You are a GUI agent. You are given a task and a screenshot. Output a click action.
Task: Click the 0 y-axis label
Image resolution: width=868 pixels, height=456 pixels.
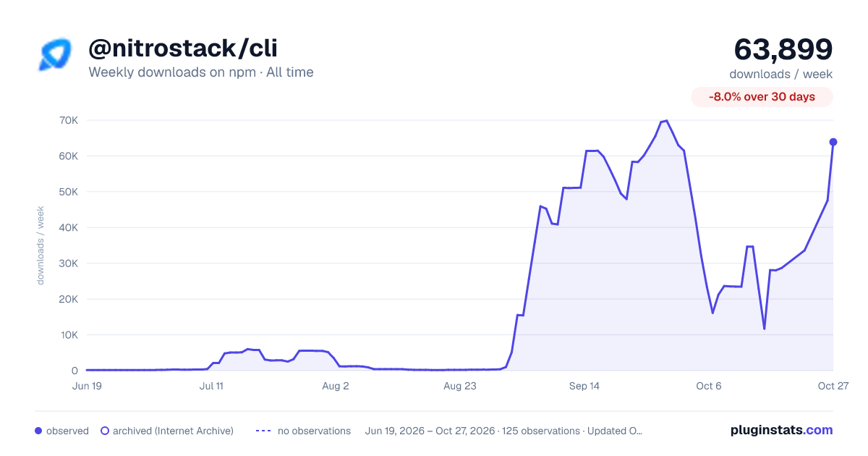pyautogui.click(x=75, y=371)
